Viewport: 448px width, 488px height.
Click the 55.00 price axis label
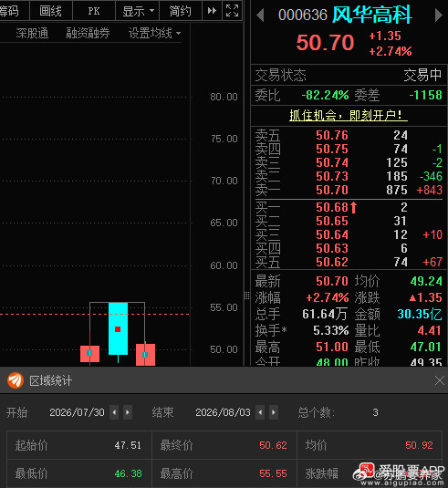click(x=224, y=307)
